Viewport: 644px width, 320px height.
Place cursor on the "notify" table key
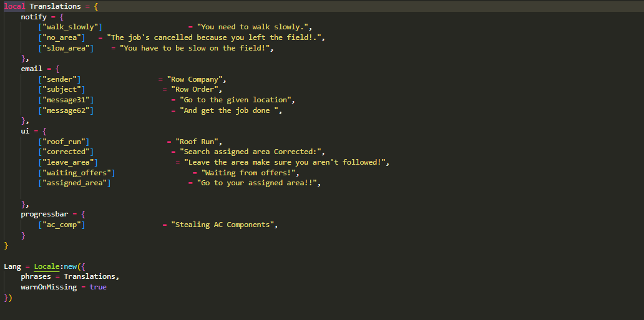coord(34,17)
